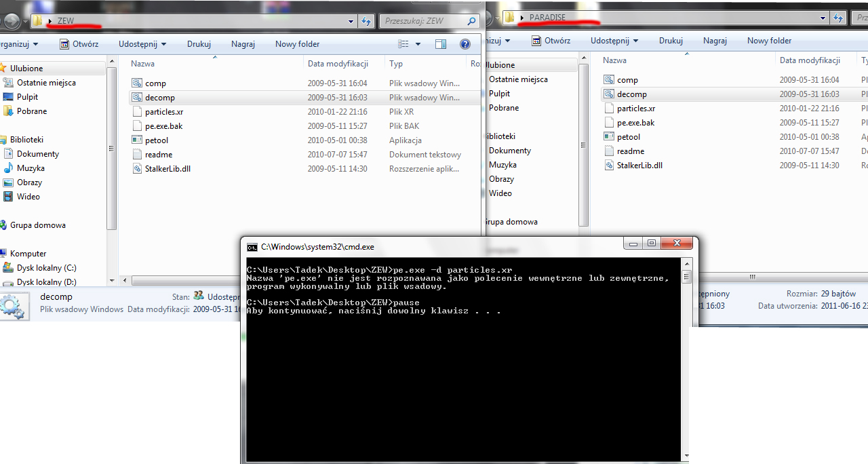Click Nagraj in the ZEW toolbar
868x464 pixels.
(243, 44)
